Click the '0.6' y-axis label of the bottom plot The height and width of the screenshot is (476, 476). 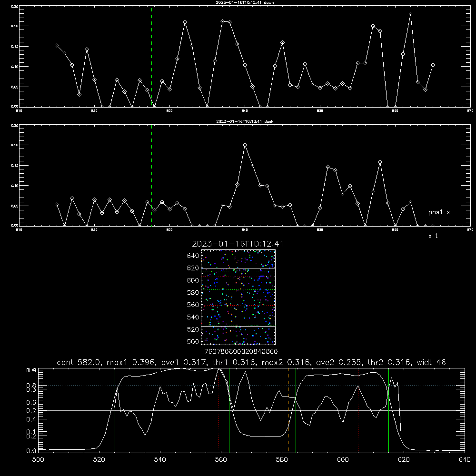[x=31, y=402]
